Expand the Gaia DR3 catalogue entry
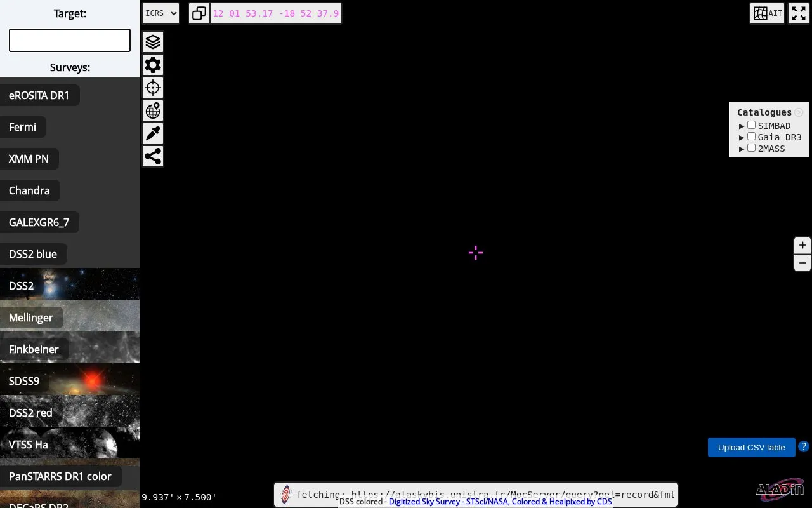The height and width of the screenshot is (508, 812). [742, 137]
